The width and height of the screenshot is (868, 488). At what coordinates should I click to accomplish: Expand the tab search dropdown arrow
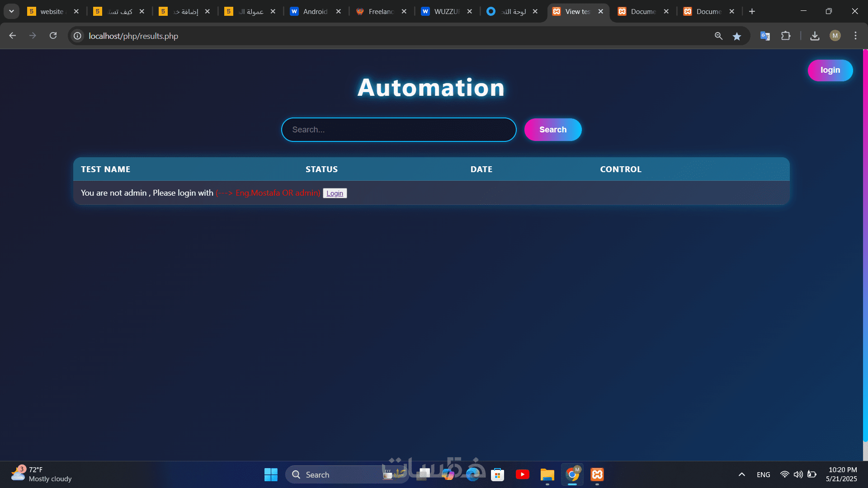pos(11,11)
